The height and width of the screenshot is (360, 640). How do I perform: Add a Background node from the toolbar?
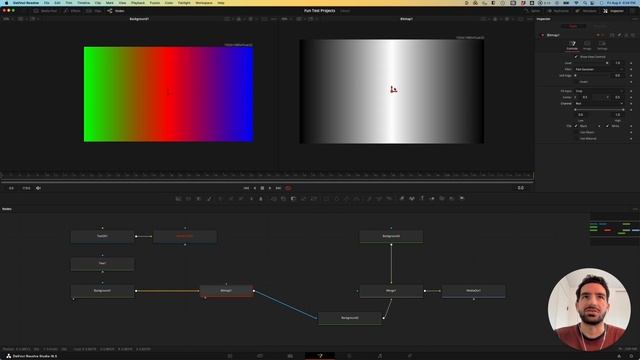coord(178,198)
